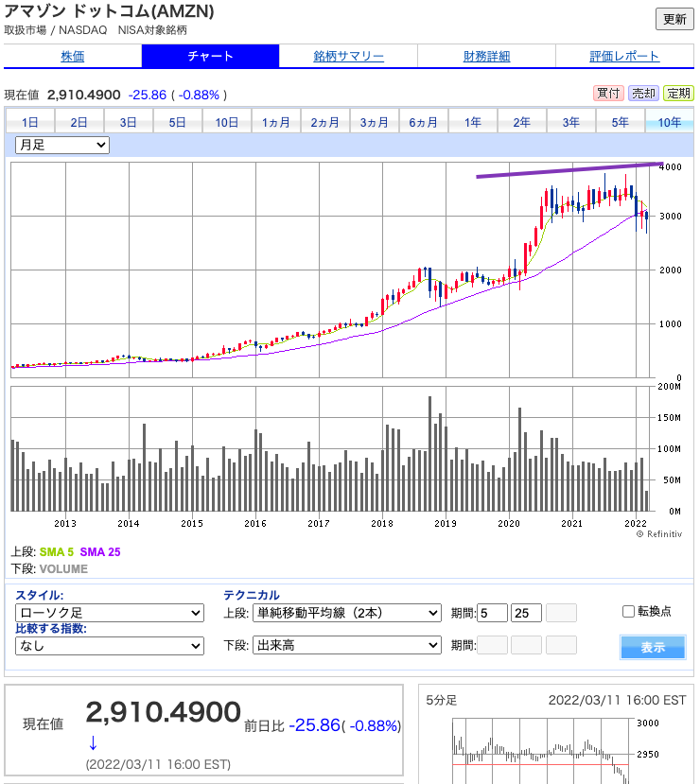Select the 3ヵ月 chart period
700x784 pixels.
tap(375, 122)
